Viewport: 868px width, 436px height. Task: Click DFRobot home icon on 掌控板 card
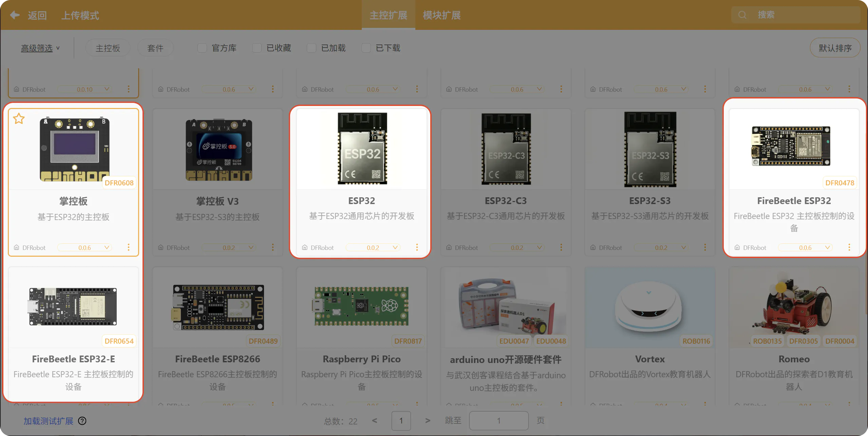coord(16,248)
